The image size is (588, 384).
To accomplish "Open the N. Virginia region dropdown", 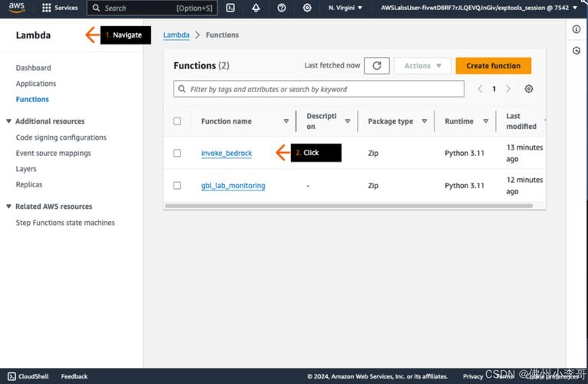I will tap(345, 8).
